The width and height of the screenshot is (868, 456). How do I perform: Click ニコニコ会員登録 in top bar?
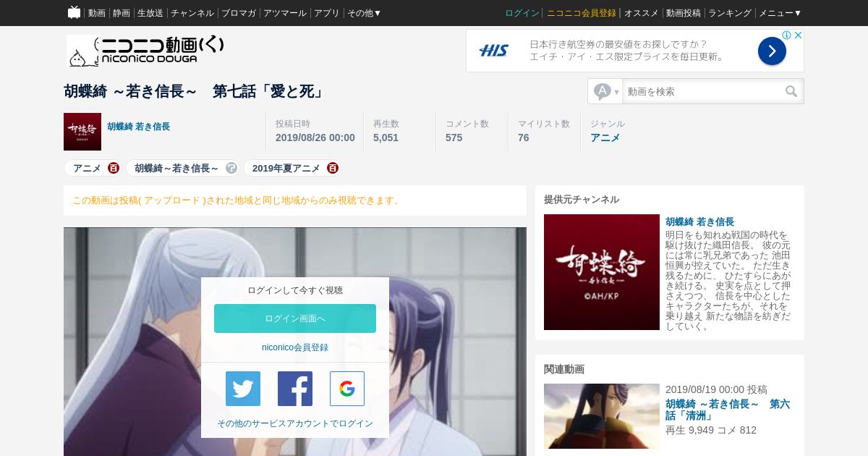(x=582, y=13)
